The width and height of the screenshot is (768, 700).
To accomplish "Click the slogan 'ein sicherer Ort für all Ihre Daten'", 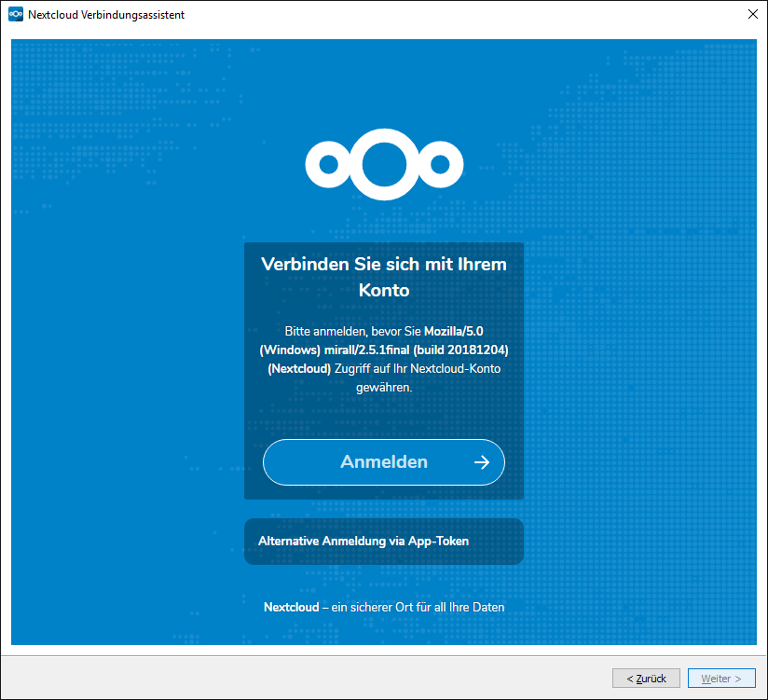I will (x=418, y=608).
